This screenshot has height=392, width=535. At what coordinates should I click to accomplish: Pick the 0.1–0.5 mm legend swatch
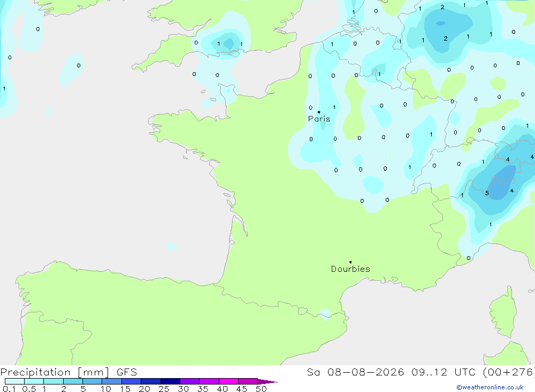tap(14, 381)
